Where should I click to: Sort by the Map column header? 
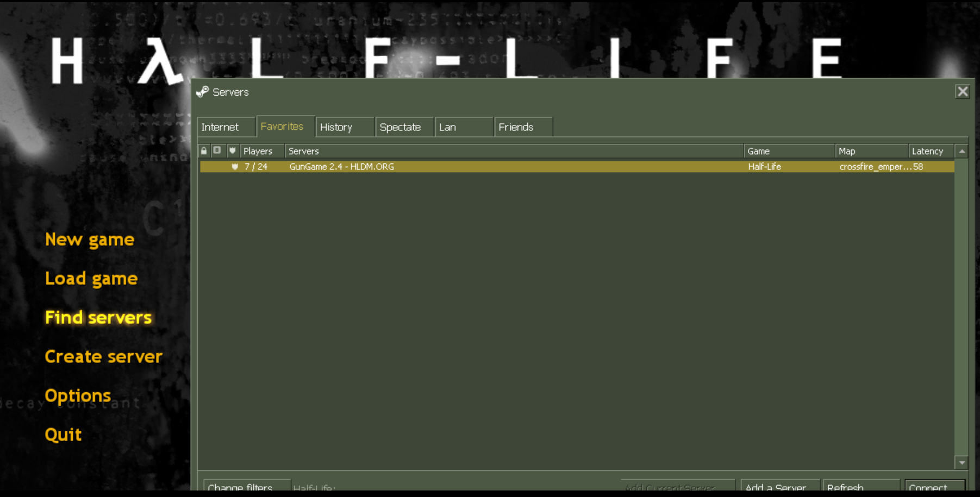point(872,151)
